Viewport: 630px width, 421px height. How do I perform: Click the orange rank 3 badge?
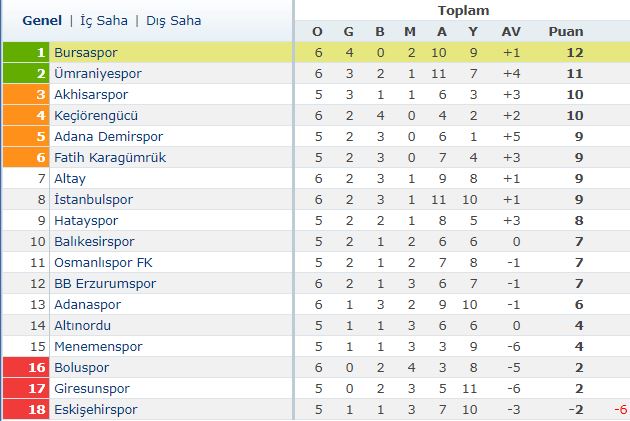26,94
